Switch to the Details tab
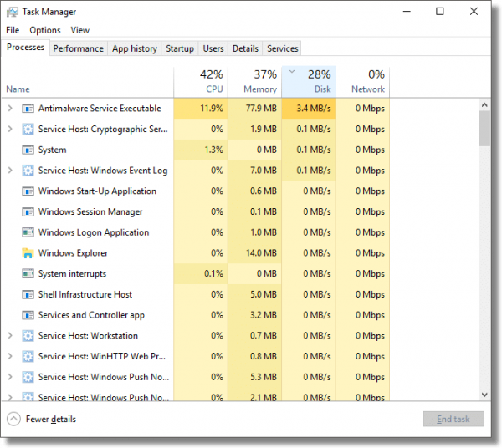This screenshot has width=502, height=448. [245, 48]
